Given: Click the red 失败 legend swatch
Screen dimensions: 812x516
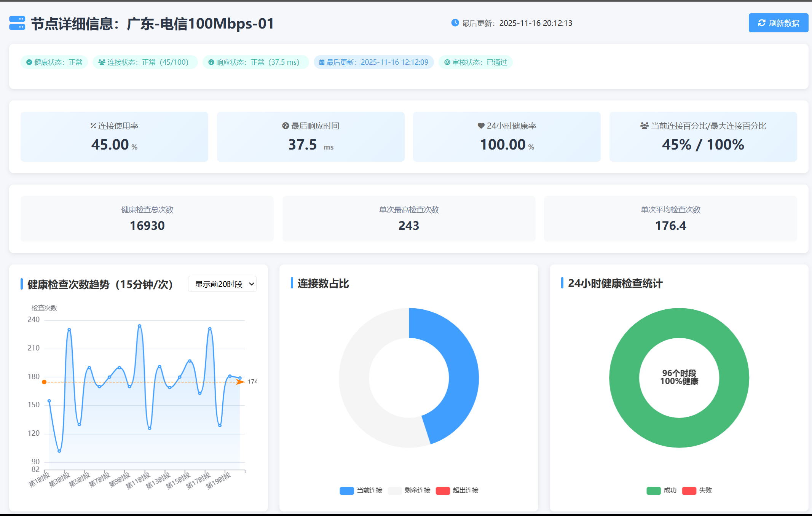Looking at the screenshot, I should point(689,491).
